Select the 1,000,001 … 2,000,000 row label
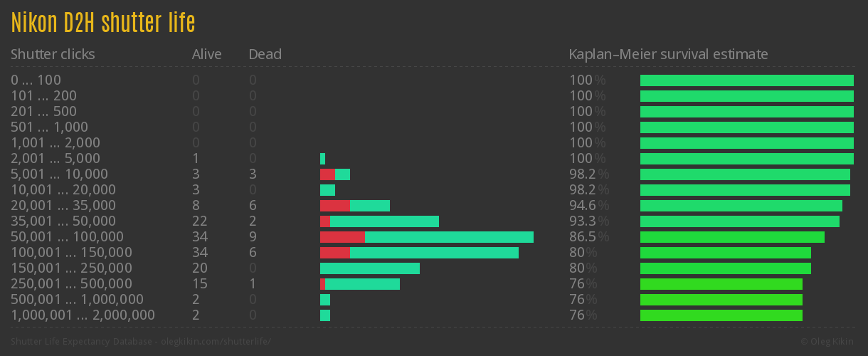868x356 pixels. (83, 315)
